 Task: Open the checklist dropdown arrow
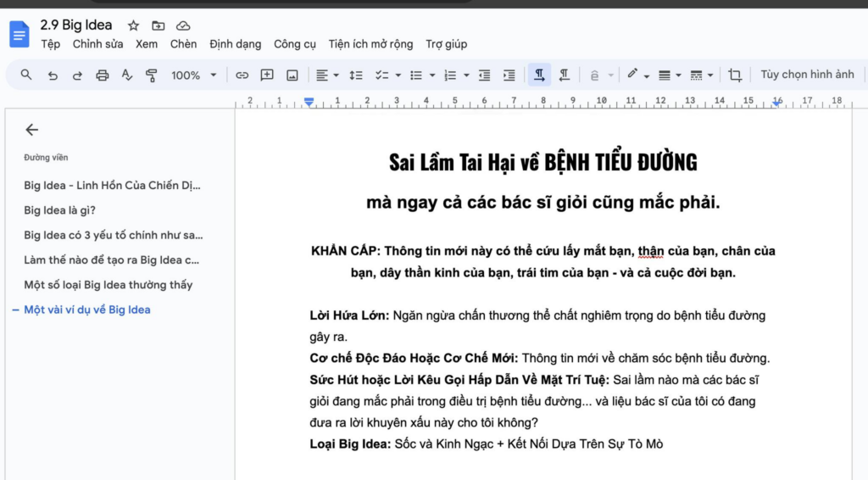[398, 75]
